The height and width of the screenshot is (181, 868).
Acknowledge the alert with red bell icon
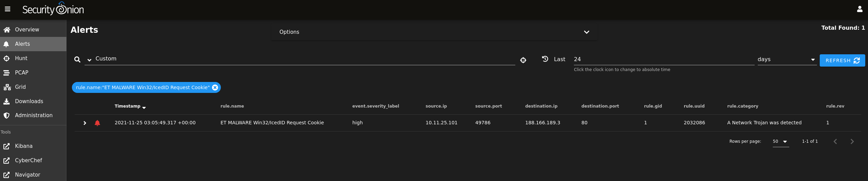coord(97,123)
